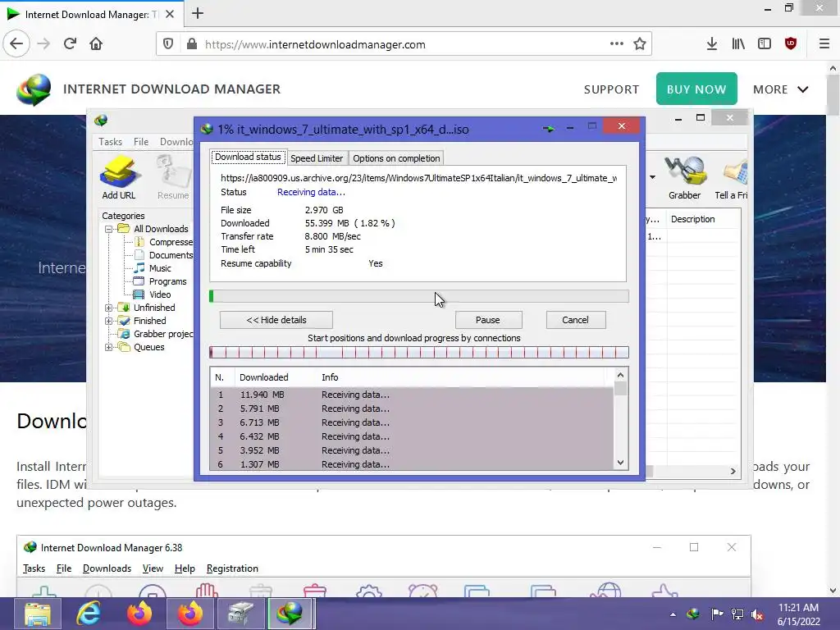
Task: Click the network tray icon
Action: (737, 614)
